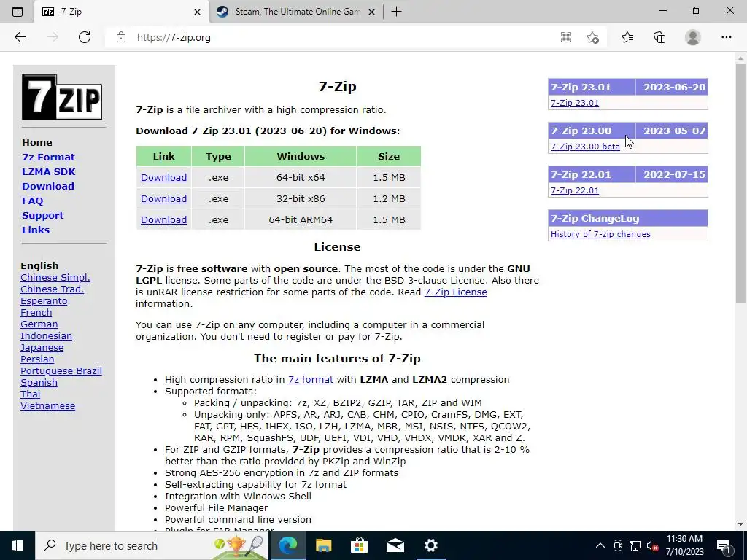Open the Favorites list icon
Image resolution: width=747 pixels, height=560 pixels.
click(x=627, y=37)
